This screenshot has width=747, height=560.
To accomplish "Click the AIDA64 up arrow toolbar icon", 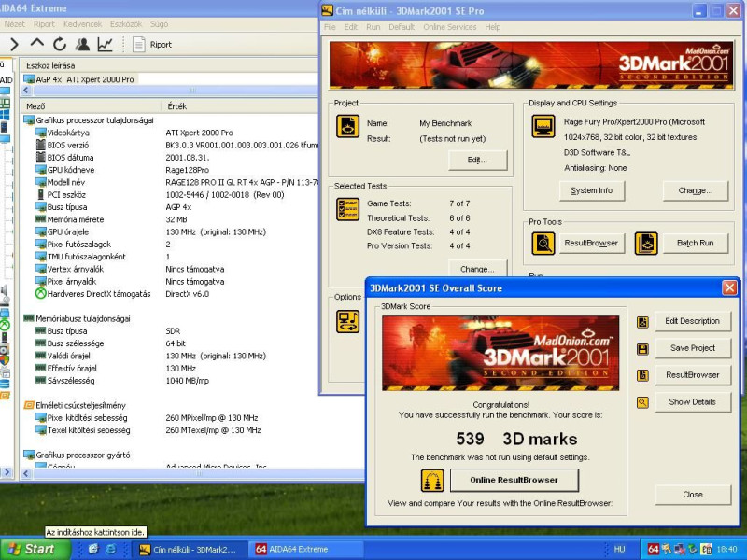I will (x=36, y=44).
